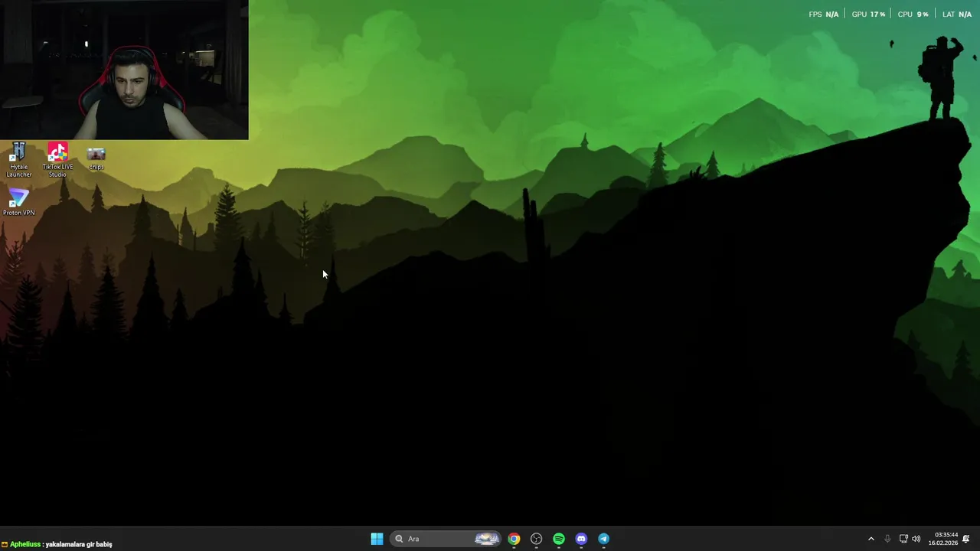Click the FPS N/A overlay readout
Image resolution: width=980 pixels, height=551 pixels.
824,14
